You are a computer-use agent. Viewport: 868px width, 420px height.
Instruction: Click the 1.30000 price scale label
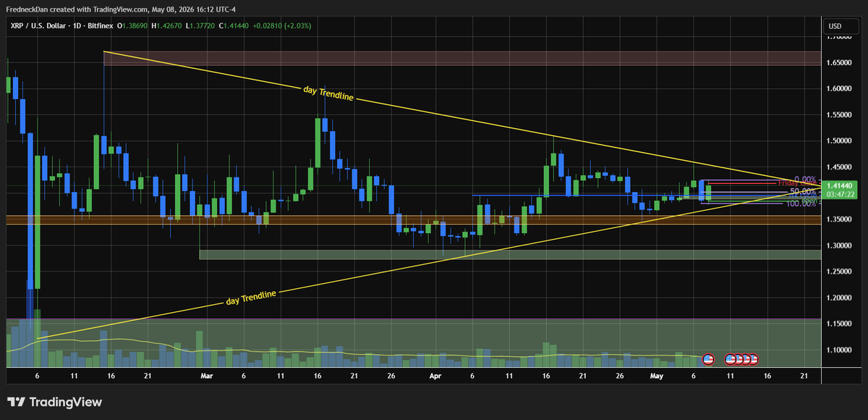pyautogui.click(x=841, y=245)
